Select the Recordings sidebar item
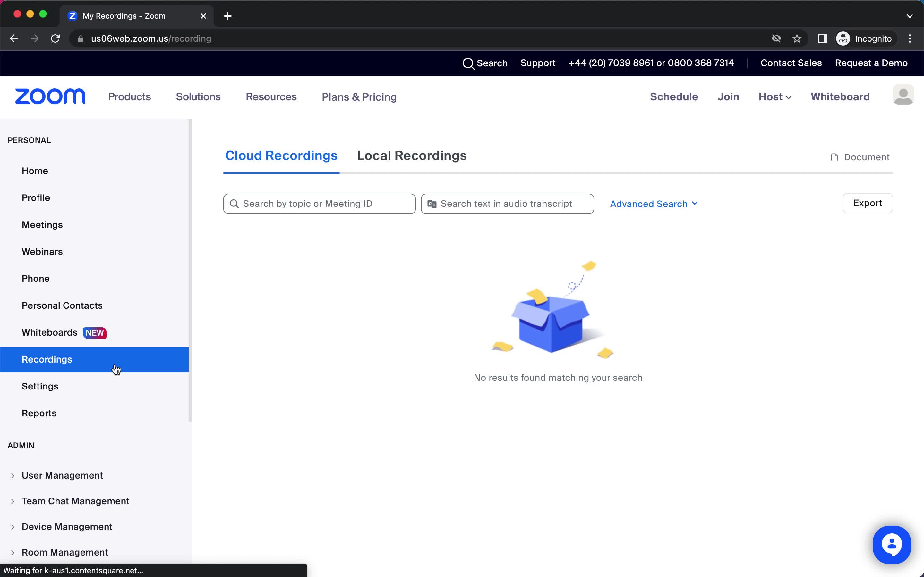This screenshot has width=924, height=577. [x=47, y=359]
